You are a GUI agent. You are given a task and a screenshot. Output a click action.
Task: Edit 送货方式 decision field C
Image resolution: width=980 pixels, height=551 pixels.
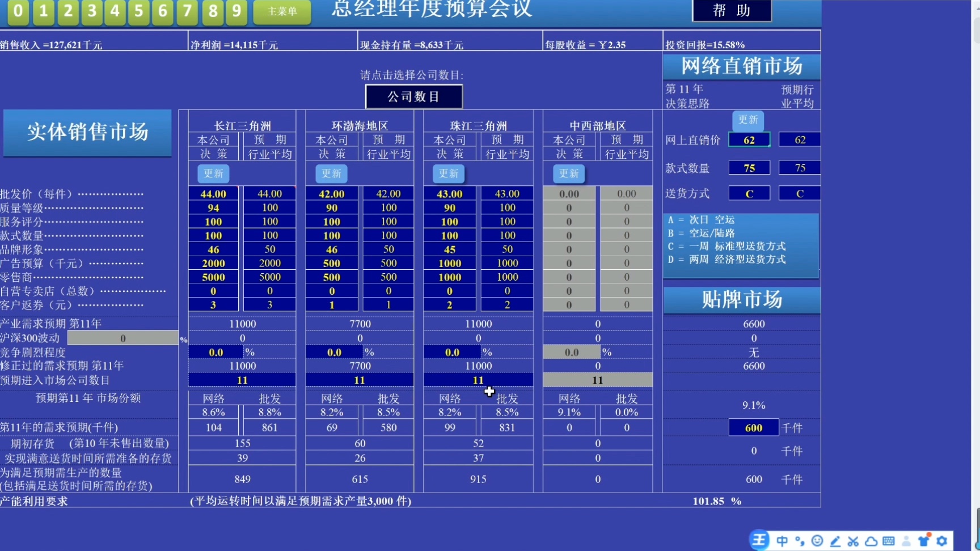(x=749, y=194)
